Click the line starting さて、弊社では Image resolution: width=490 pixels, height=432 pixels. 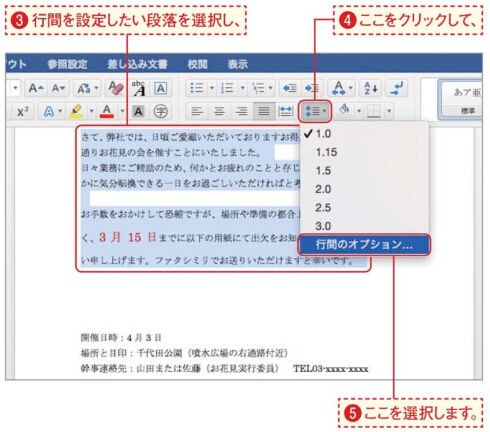pyautogui.click(x=191, y=137)
